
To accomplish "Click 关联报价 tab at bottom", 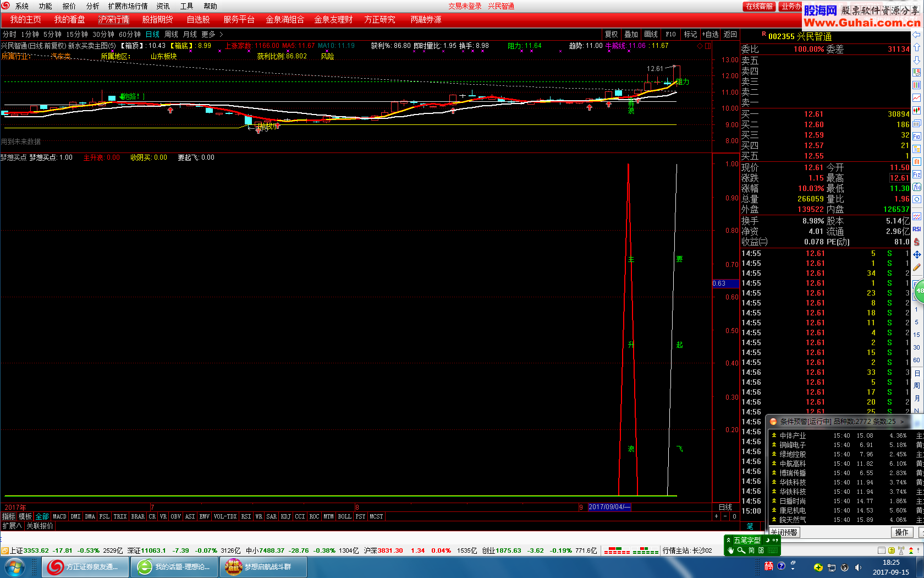I will click(x=40, y=526).
